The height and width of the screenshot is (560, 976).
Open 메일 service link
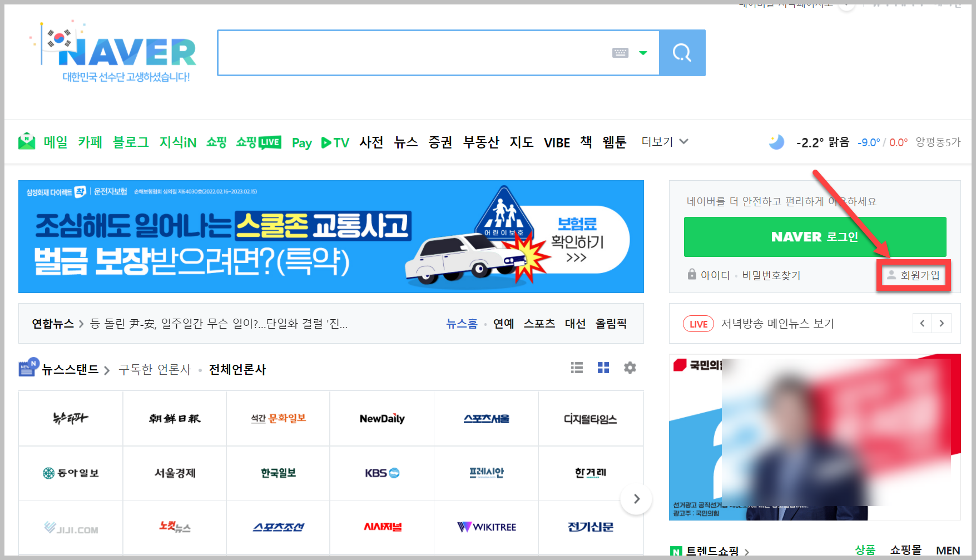pos(56,142)
